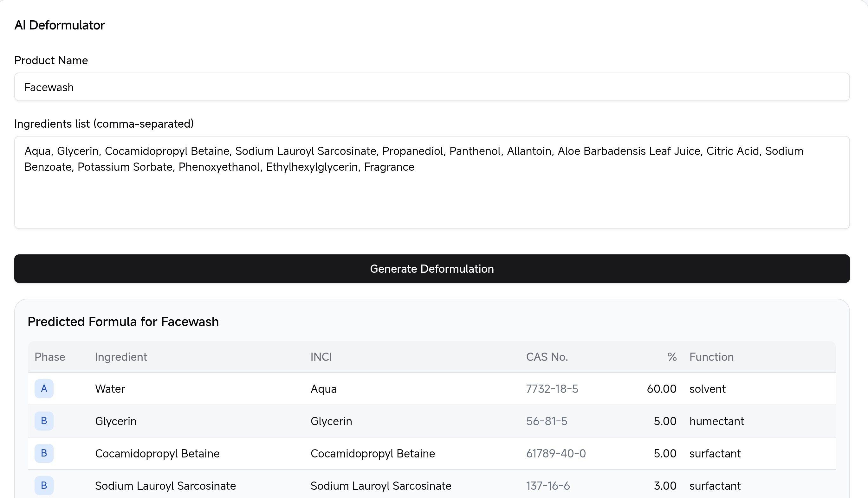
Task: Click the Product Name label
Action: 51,60
